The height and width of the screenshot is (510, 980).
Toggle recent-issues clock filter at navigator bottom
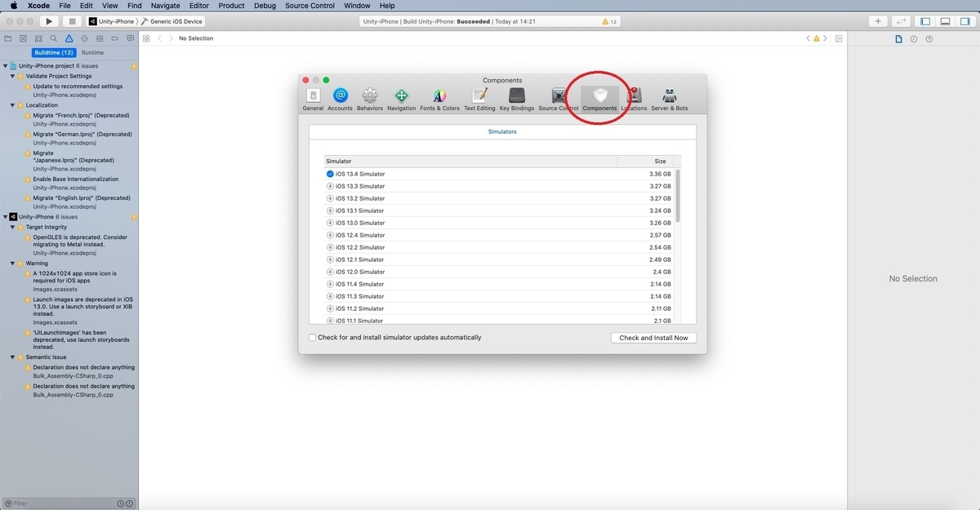pyautogui.click(x=121, y=503)
